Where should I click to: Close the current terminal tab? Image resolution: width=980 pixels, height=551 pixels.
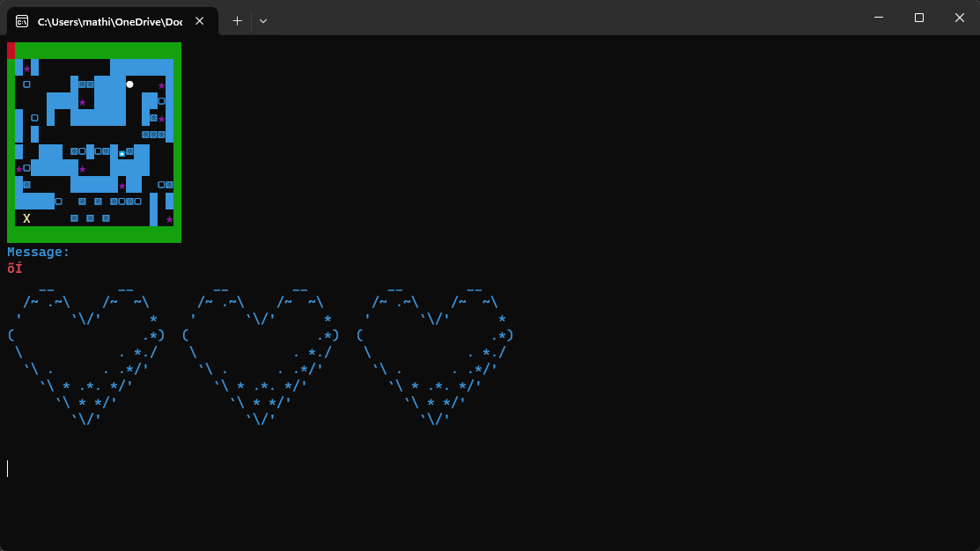(x=199, y=20)
